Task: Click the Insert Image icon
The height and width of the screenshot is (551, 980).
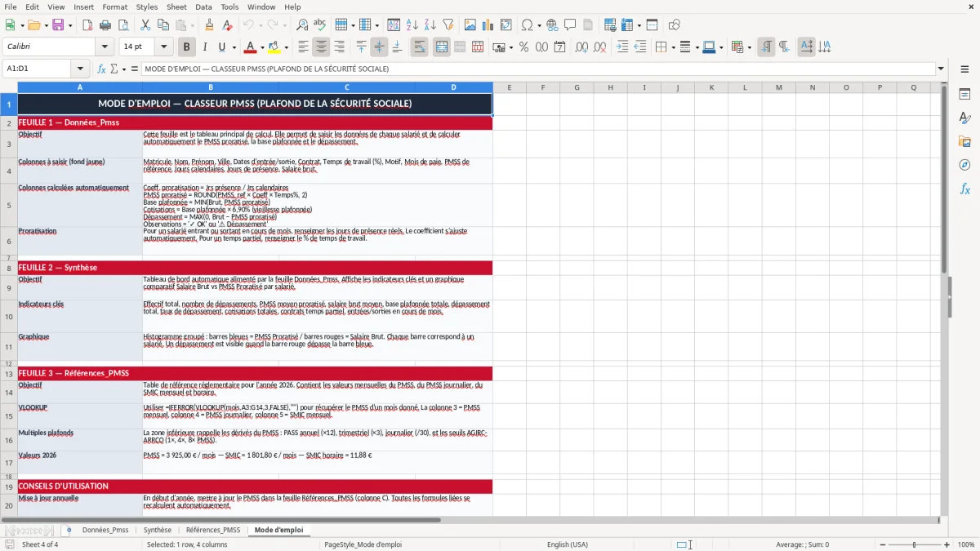Action: pyautogui.click(x=470, y=25)
